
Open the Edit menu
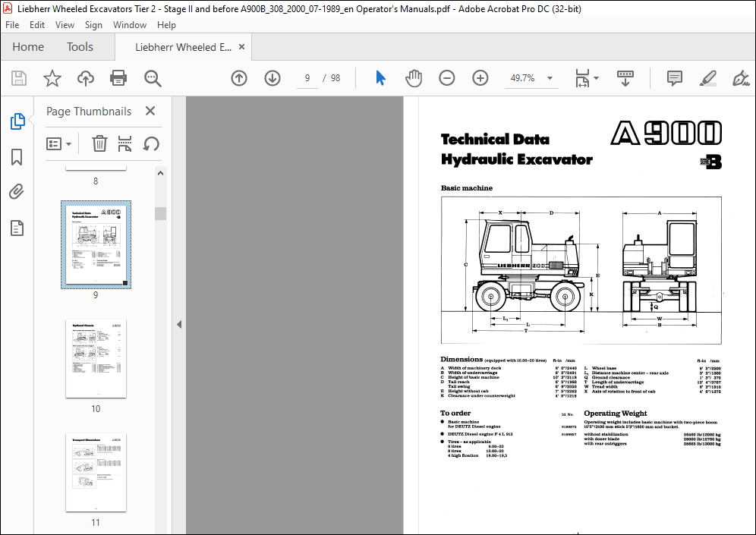point(37,25)
